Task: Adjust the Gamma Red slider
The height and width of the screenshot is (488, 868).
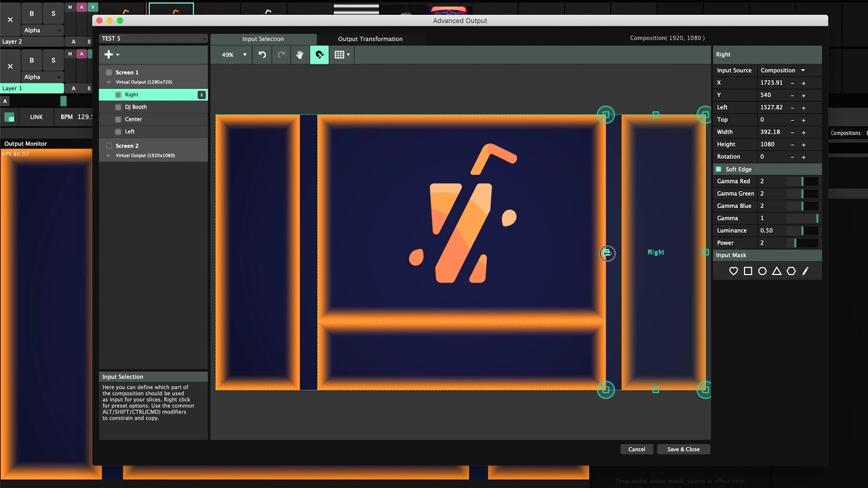Action: pyautogui.click(x=802, y=182)
